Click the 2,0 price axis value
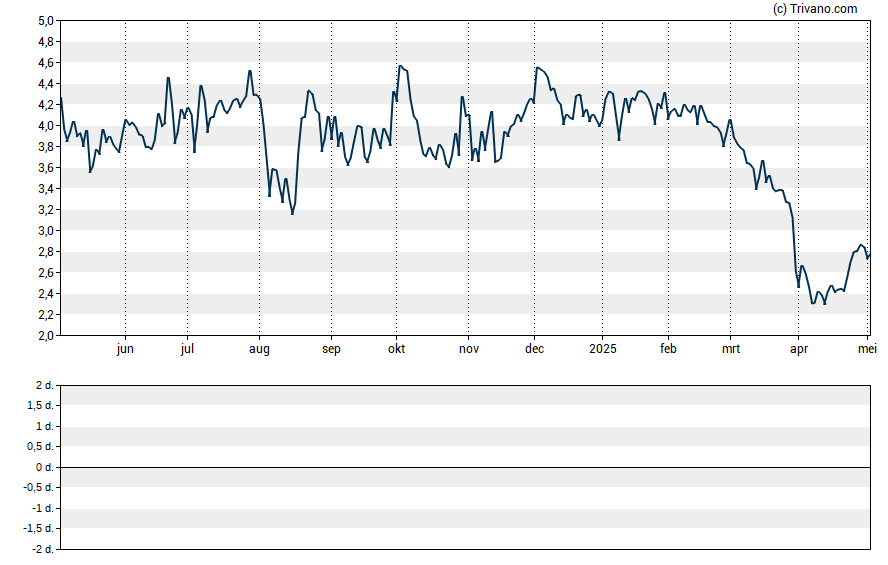Viewport: 888px width, 565px height. [46, 335]
